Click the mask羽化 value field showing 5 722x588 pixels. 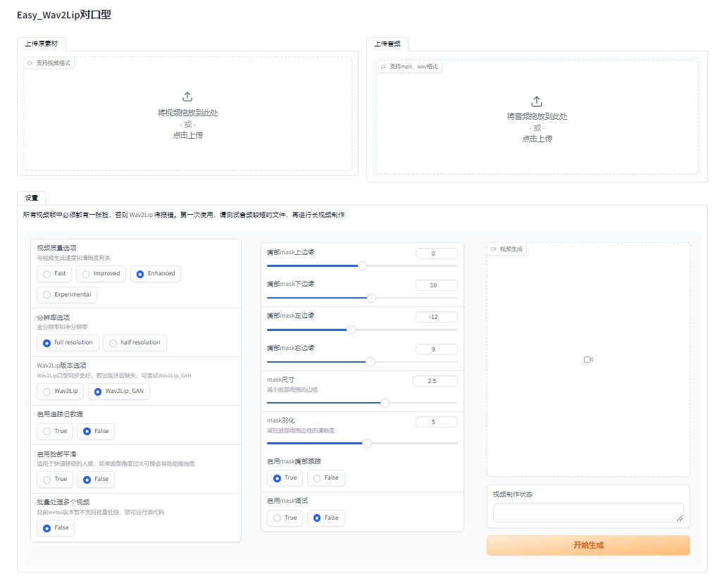click(437, 423)
